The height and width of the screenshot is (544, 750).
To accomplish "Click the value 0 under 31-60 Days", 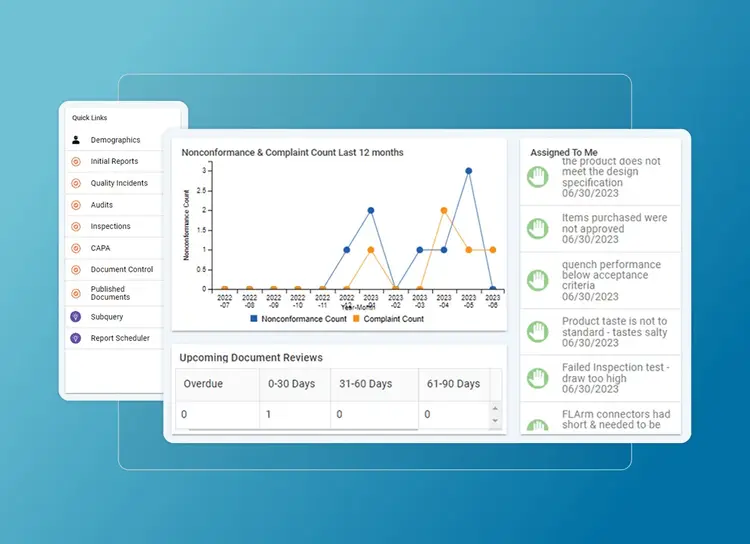I will click(x=339, y=414).
